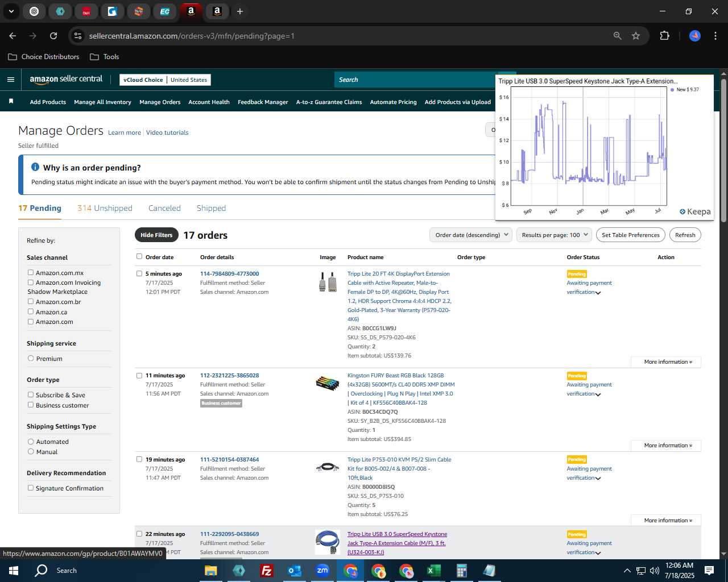The width and height of the screenshot is (728, 582).
Task: Check the Business customer order type filter
Action: point(31,405)
